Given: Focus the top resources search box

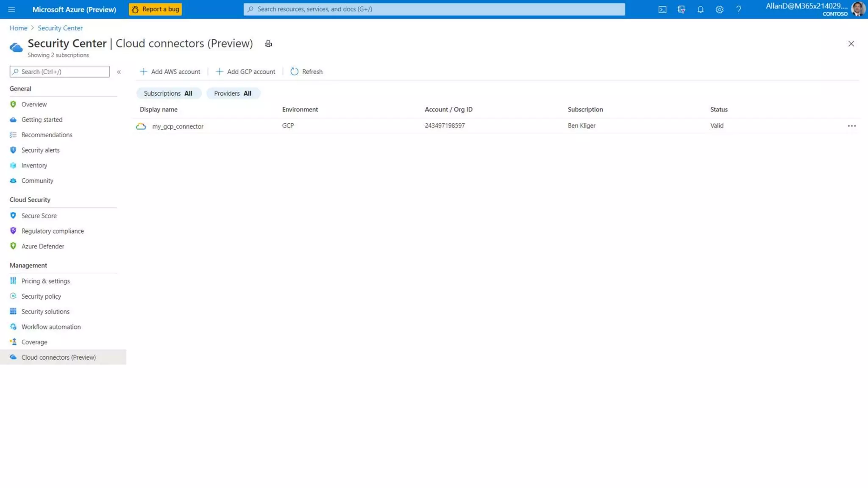Looking at the screenshot, I should [x=434, y=9].
